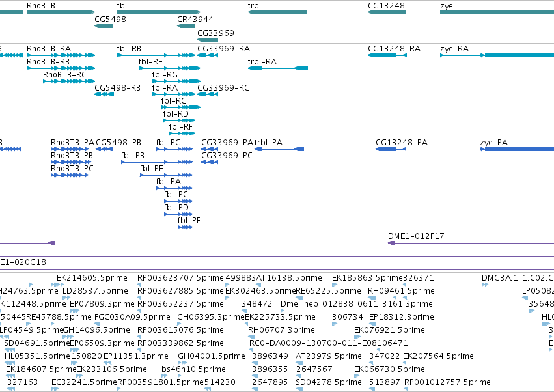Click the fbl-RB transcript
Screen dimensions: 554x392
[x=156, y=55]
